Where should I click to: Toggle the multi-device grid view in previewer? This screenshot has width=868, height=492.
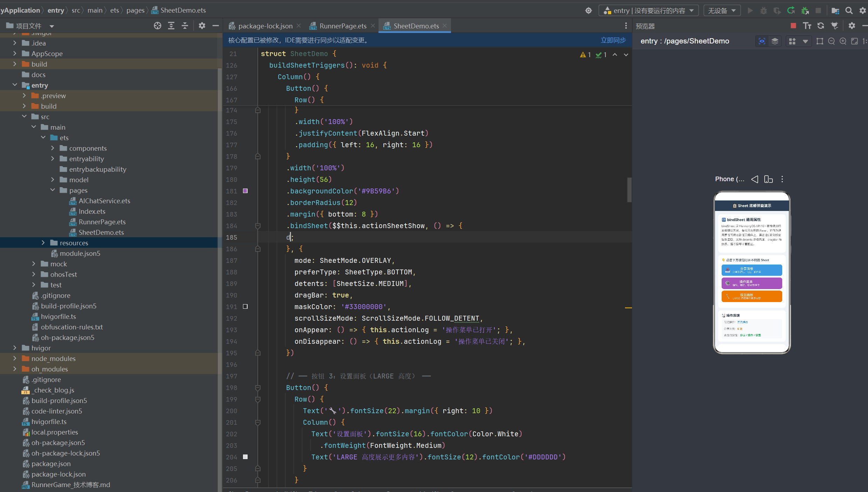click(x=792, y=41)
